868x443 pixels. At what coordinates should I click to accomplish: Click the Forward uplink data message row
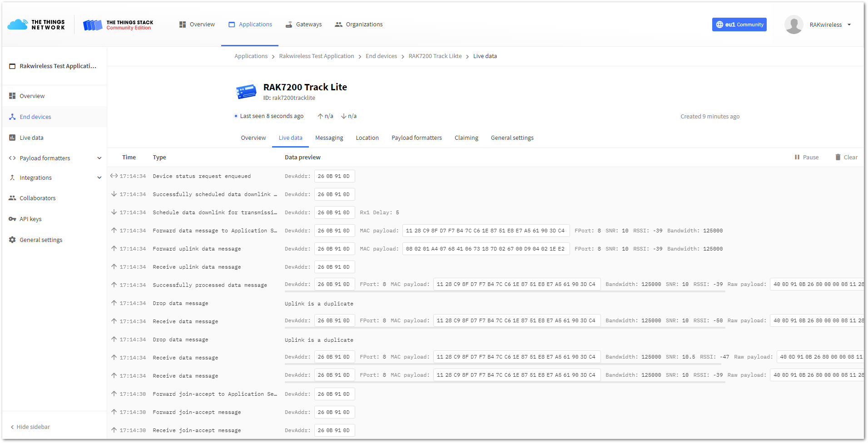[x=486, y=249]
